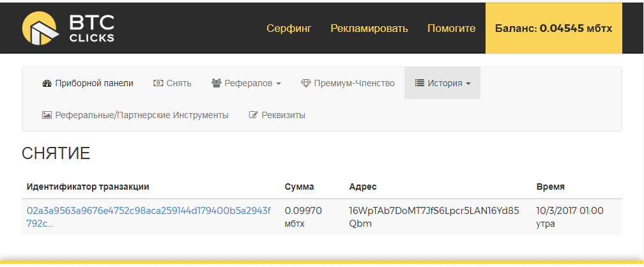Click the dashboard gauge icon
The image size is (644, 267).
pos(46,84)
